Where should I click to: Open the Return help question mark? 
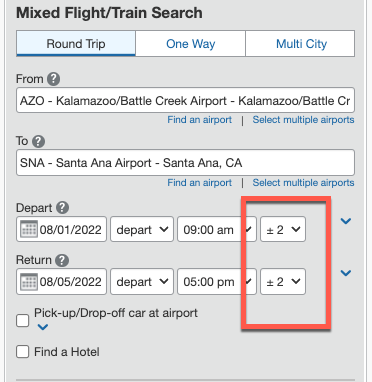(x=62, y=260)
